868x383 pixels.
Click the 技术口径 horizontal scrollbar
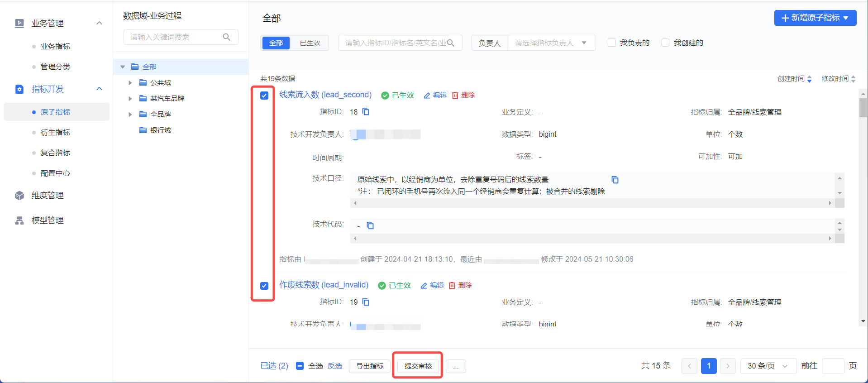pyautogui.click(x=592, y=203)
